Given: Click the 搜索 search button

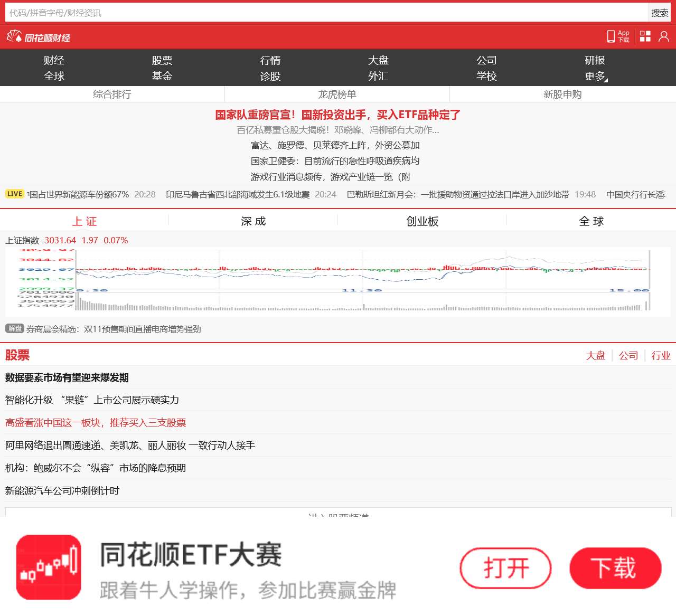Looking at the screenshot, I should tap(660, 13).
